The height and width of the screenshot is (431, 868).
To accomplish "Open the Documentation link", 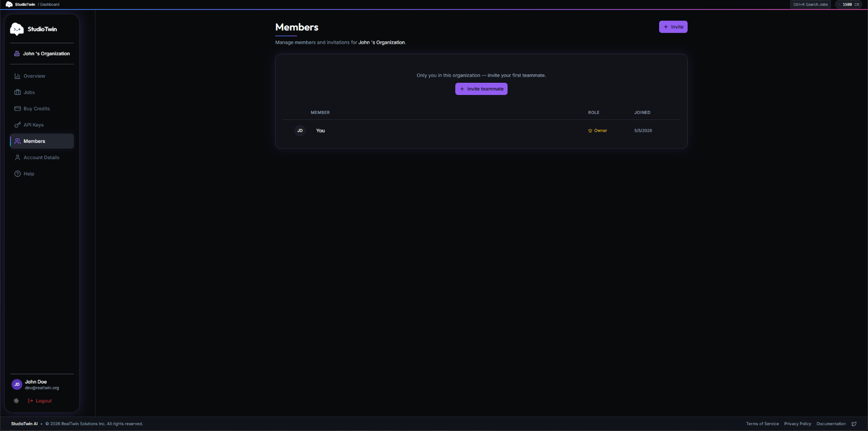I will [831, 424].
